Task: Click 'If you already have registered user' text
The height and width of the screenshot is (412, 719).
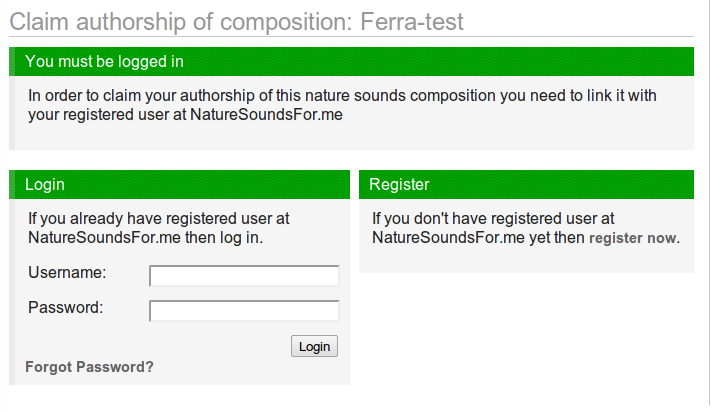Action: 158,218
